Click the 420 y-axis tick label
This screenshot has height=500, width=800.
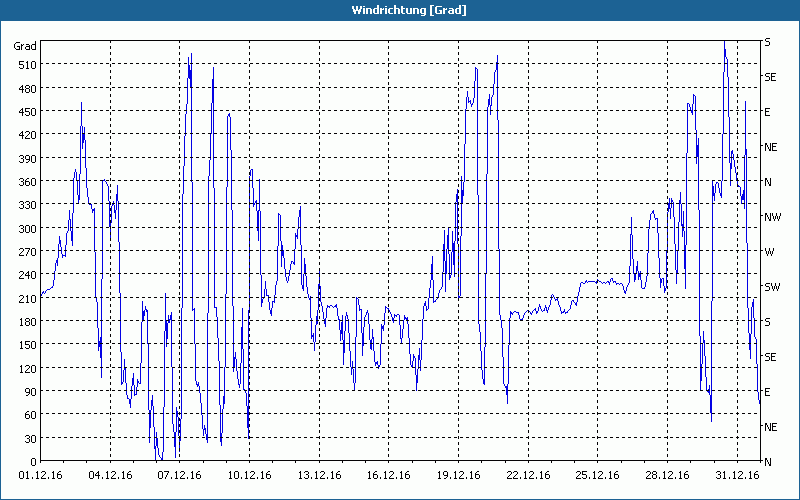[27, 135]
